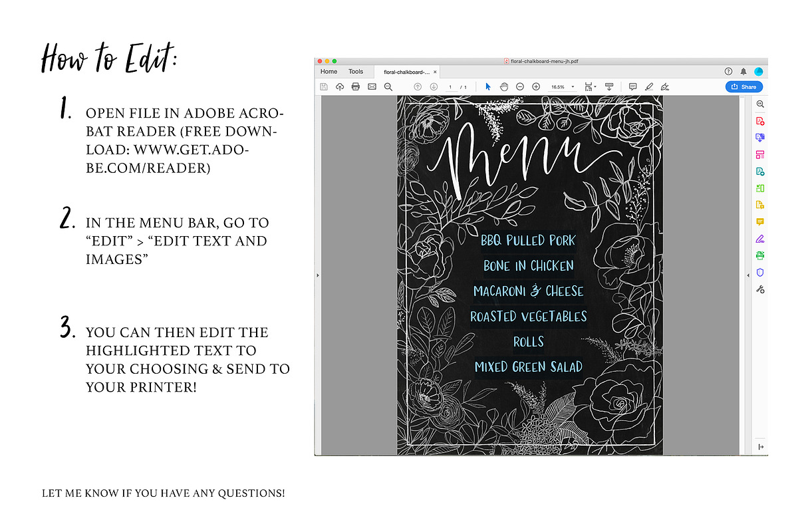Click the ROLLS menu text
The image size is (798, 532).
529,341
